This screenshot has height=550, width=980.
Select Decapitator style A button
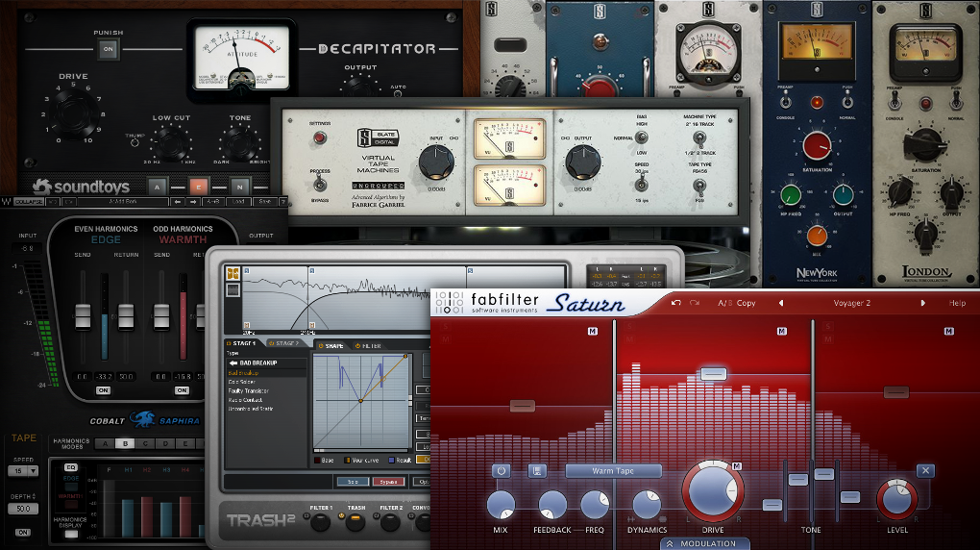click(x=157, y=187)
